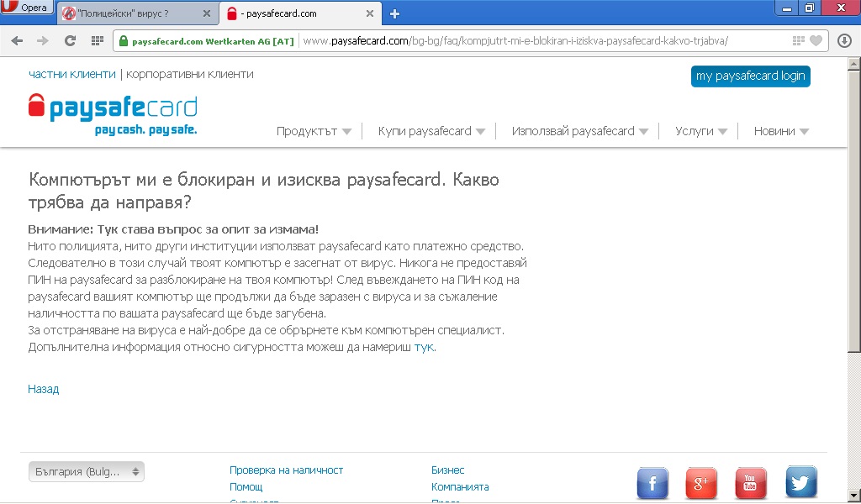Click the page scrollbar up arrow
This screenshot has width=861, height=504.
tap(854, 64)
